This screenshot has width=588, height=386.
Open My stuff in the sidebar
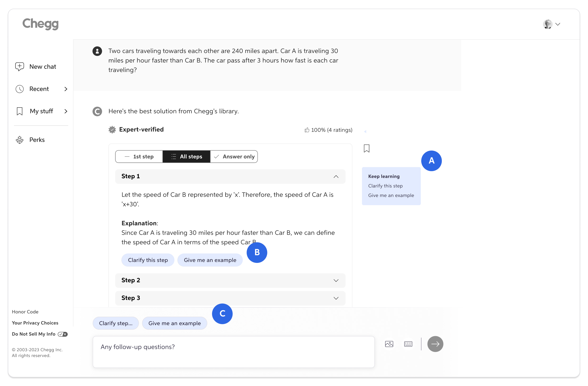point(41,111)
